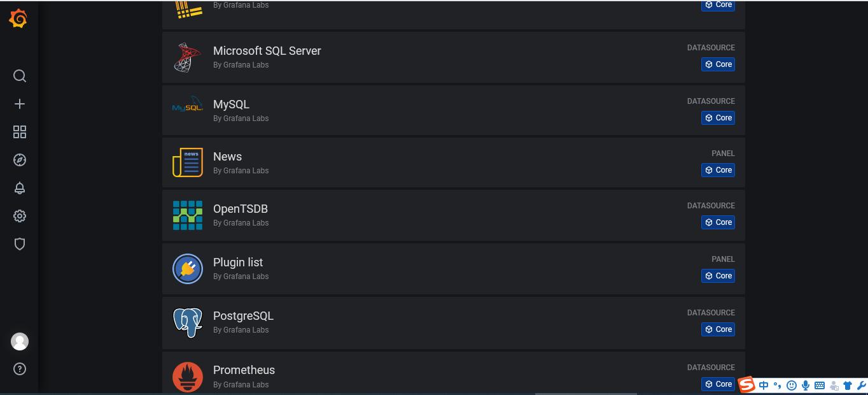868x395 pixels.
Task: Click the user avatar in sidebar
Action: click(x=20, y=341)
